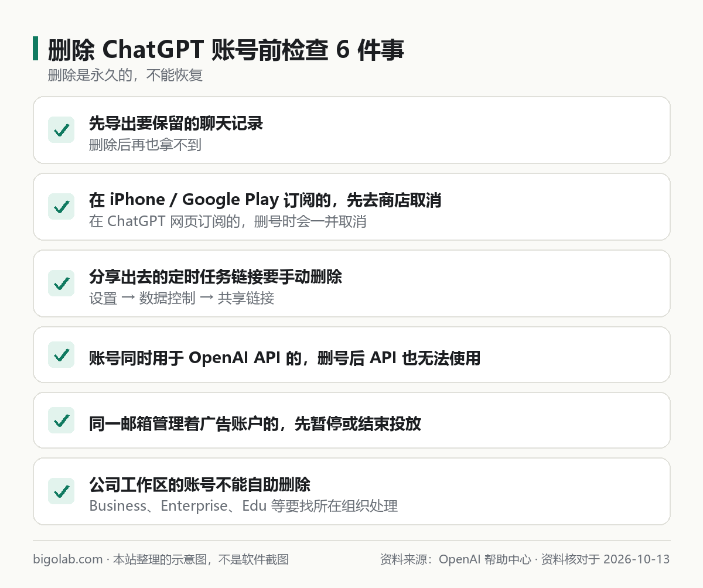Click the text 公司工作区的账号不能自助删除
Viewport: 703px width, 588px height.
coord(200,484)
